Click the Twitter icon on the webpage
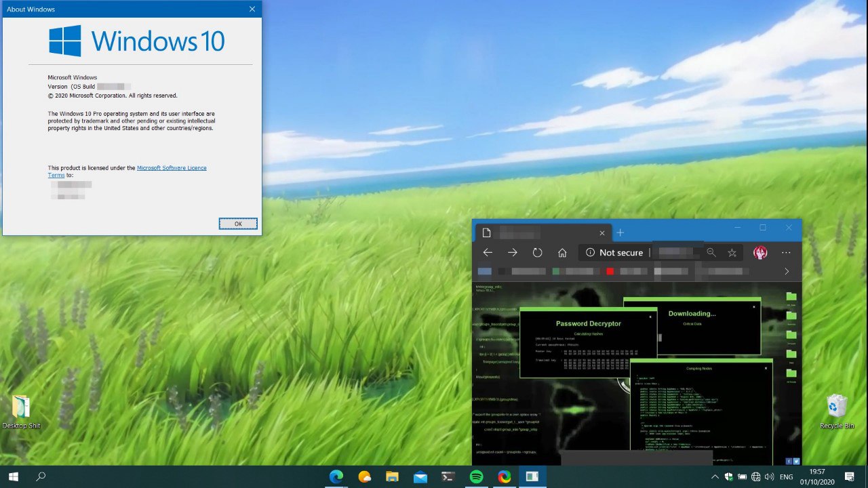868x488 pixels. (796, 461)
